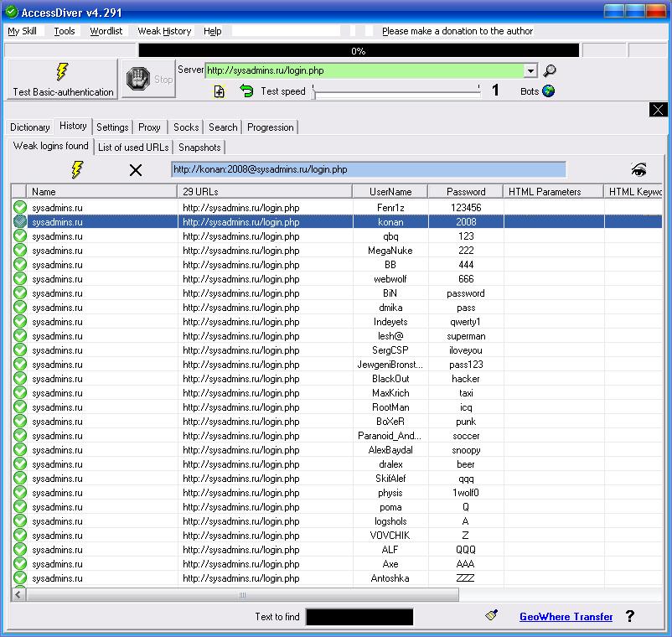The image size is (672, 637).
Task: Click the username Indeyets
Action: tap(390, 322)
